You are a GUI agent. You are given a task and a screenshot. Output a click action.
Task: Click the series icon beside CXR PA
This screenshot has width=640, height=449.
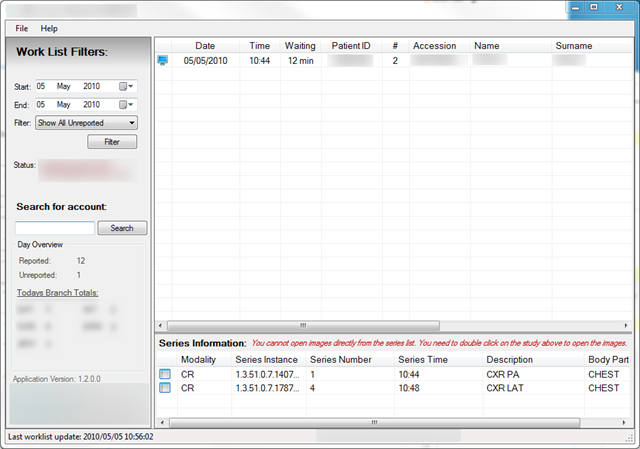pos(165,374)
